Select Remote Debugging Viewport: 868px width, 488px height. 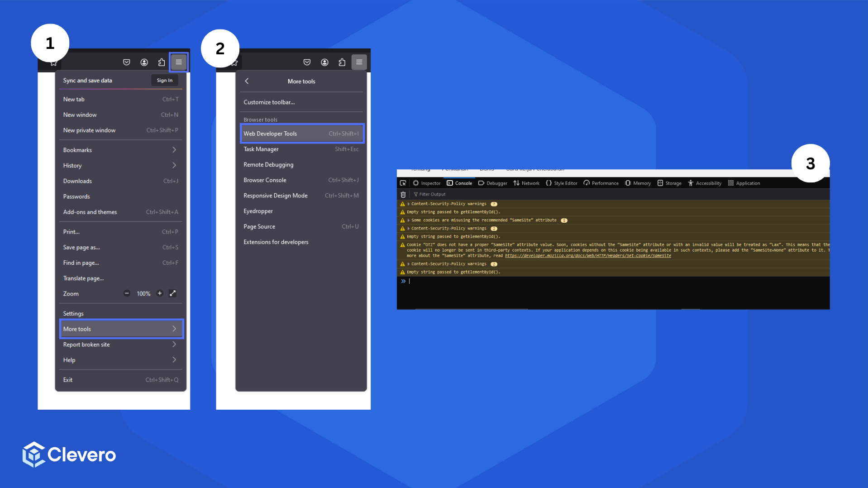pos(301,165)
